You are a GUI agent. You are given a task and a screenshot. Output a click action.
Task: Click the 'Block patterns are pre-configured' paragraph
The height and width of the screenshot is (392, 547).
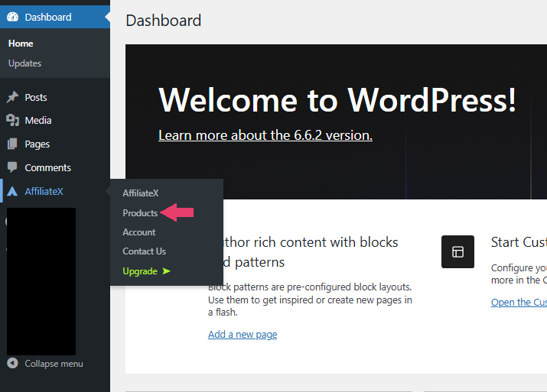click(x=310, y=300)
